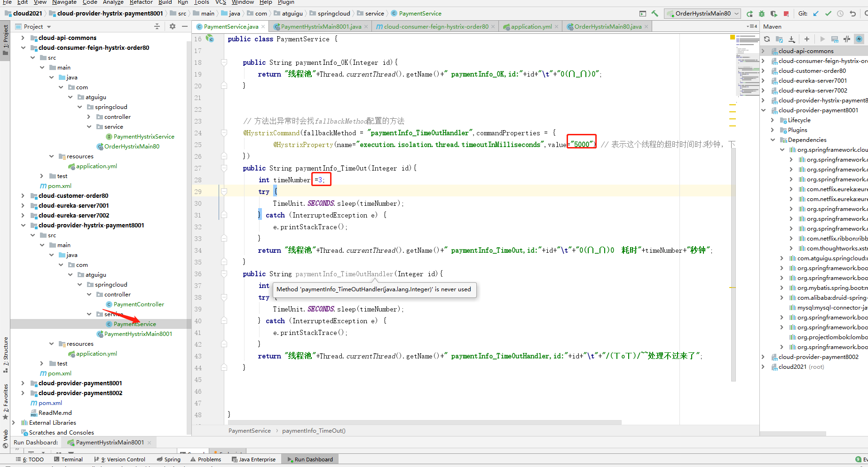Switch to the PaymentHystrixMain8001.java tab
Screen dimensions: 868x467
(x=321, y=27)
